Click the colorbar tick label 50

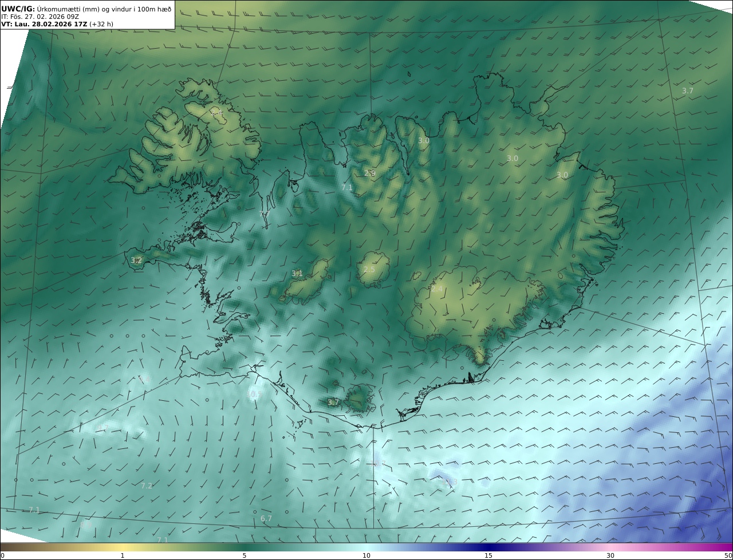tap(728, 555)
